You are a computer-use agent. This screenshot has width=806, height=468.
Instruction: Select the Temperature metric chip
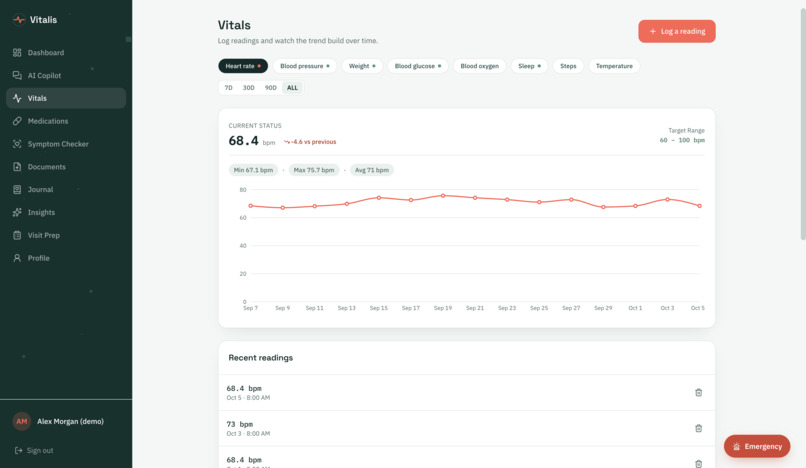[614, 66]
